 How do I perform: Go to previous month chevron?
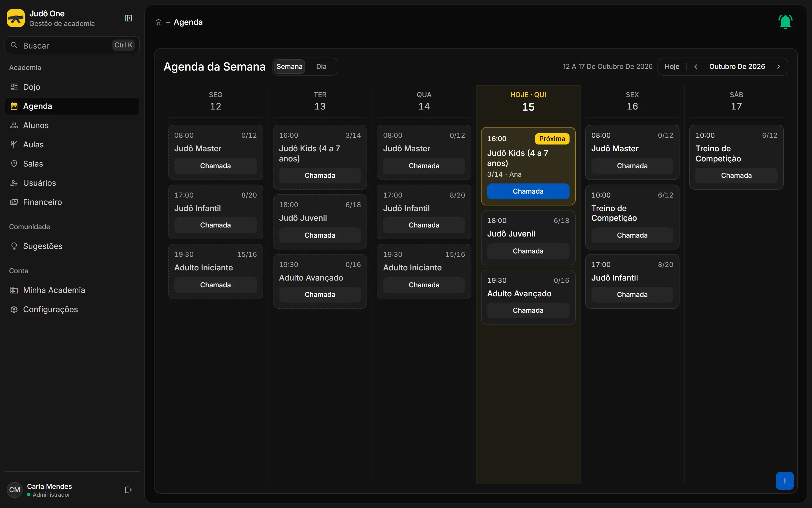point(696,67)
